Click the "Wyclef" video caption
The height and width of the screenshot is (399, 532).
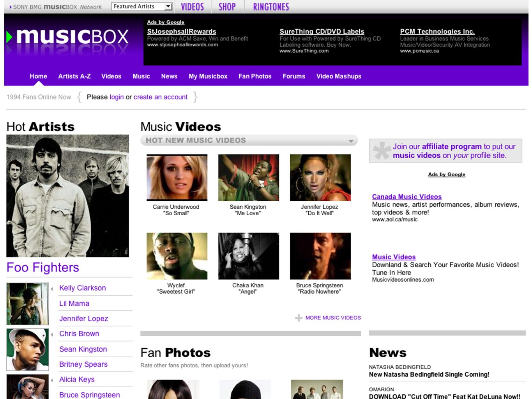tap(176, 286)
